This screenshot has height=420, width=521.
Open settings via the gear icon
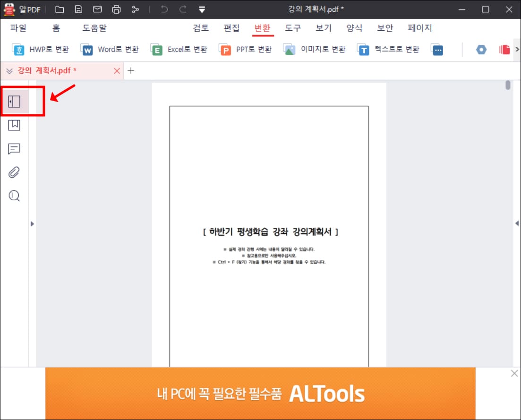pos(481,49)
